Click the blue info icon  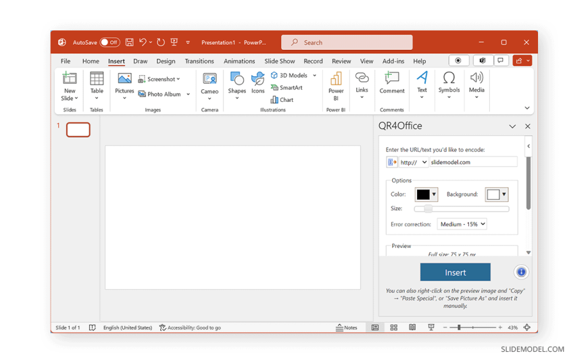tap(521, 272)
